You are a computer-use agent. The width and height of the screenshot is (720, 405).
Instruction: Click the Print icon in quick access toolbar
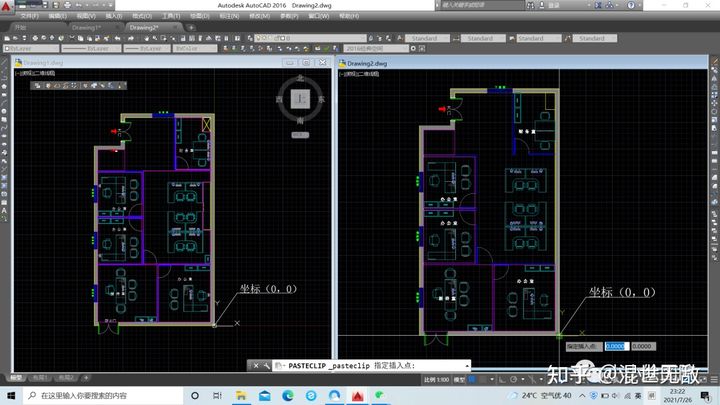point(68,5)
